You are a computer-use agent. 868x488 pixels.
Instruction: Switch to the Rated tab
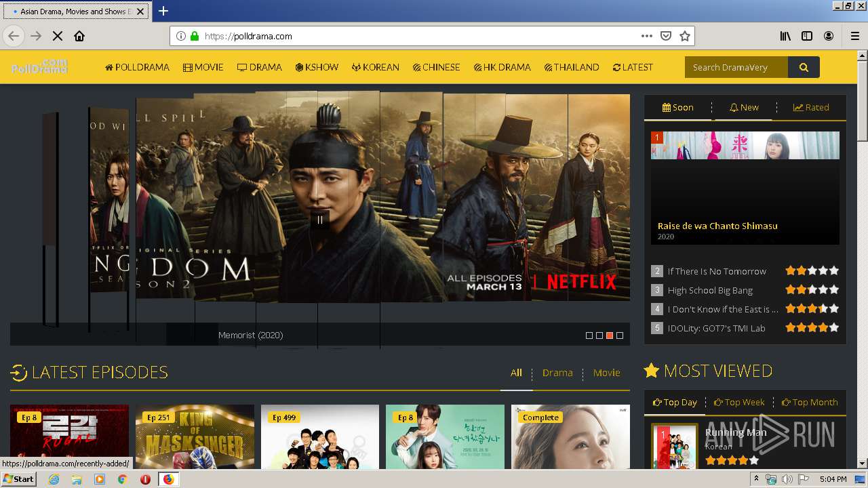(x=811, y=107)
